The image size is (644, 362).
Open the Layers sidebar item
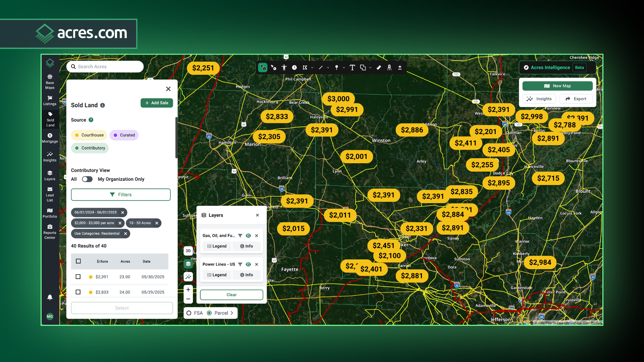[50, 175]
